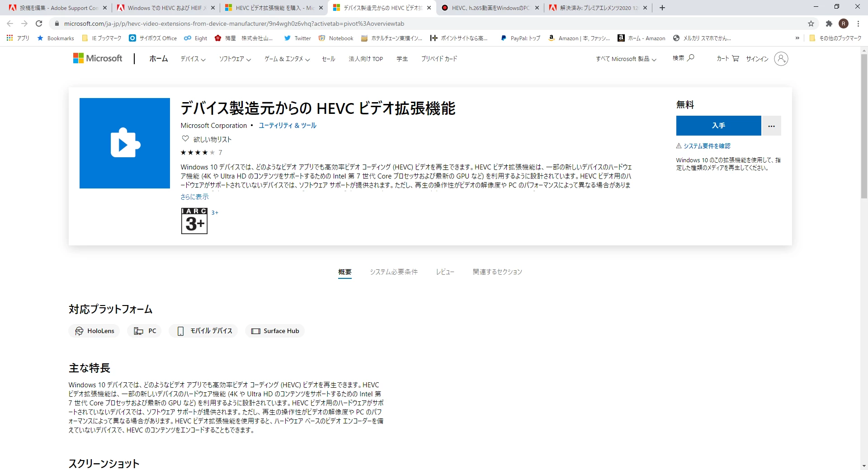Open the Twitter bookmark
The height and width of the screenshot is (470, 868).
pyautogui.click(x=297, y=38)
